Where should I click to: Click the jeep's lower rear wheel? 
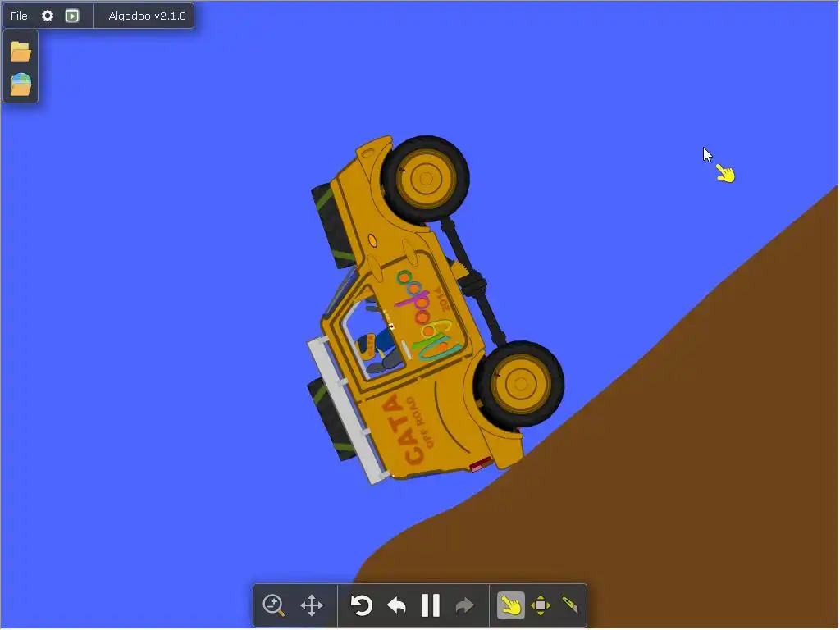(x=519, y=384)
